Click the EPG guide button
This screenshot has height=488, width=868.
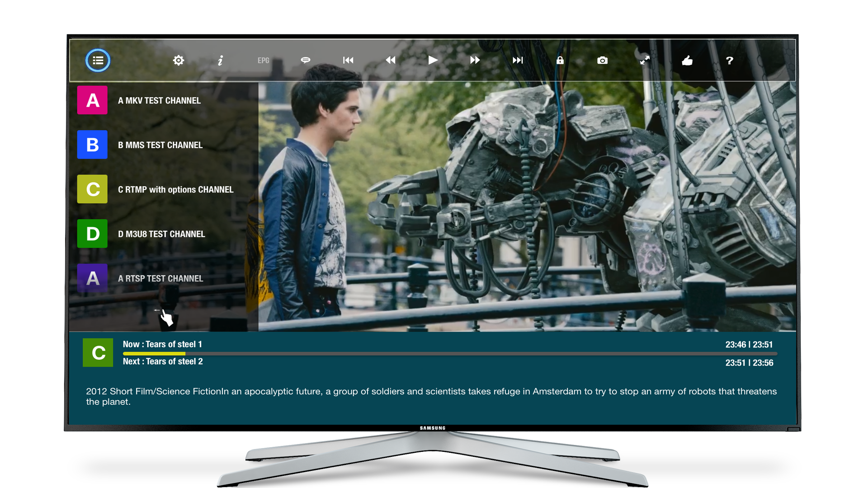[x=262, y=60]
